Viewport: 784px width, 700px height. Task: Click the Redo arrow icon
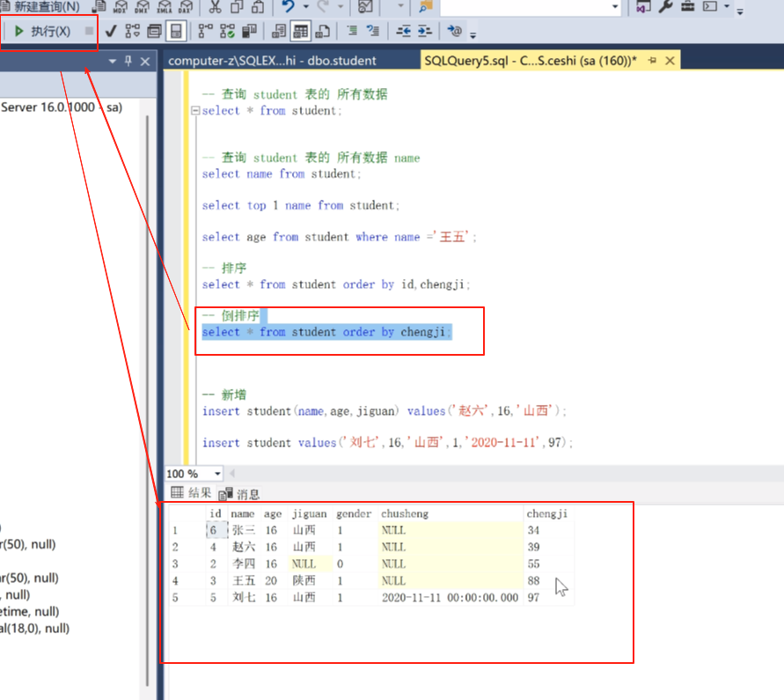point(323,6)
